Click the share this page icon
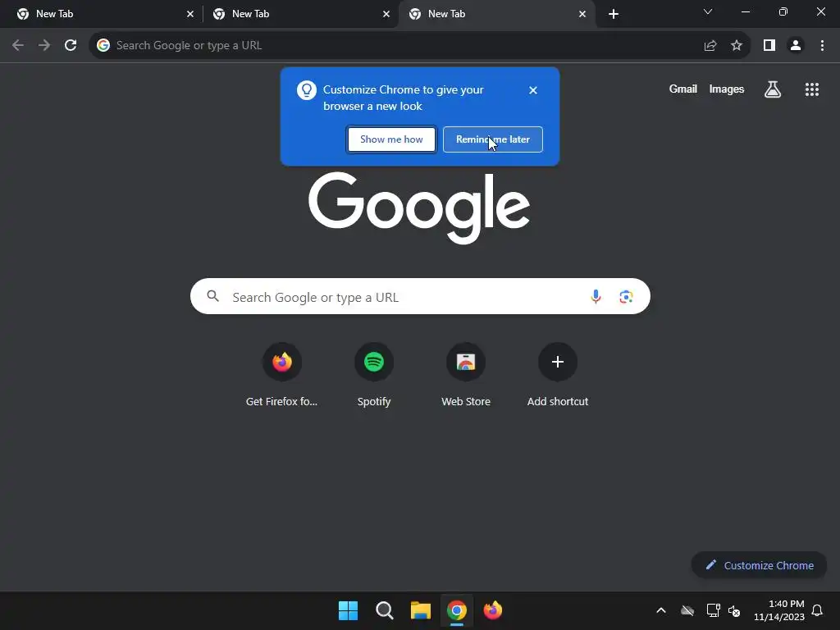This screenshot has width=840, height=630. [x=710, y=46]
